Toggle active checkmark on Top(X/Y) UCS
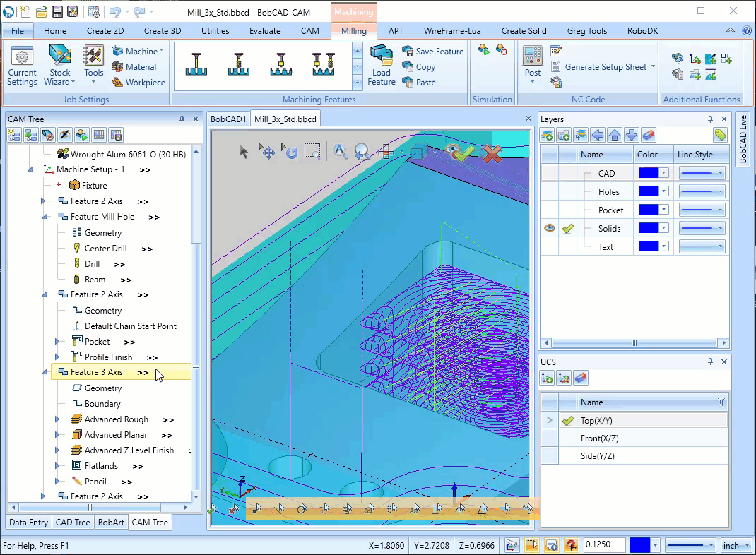756x555 pixels. 568,421
